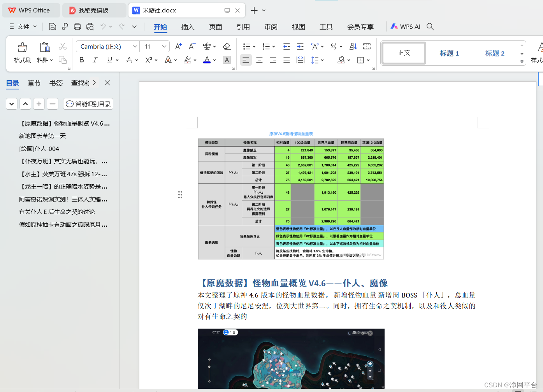
Task: Toggle center alignment
Action: pyautogui.click(x=259, y=60)
